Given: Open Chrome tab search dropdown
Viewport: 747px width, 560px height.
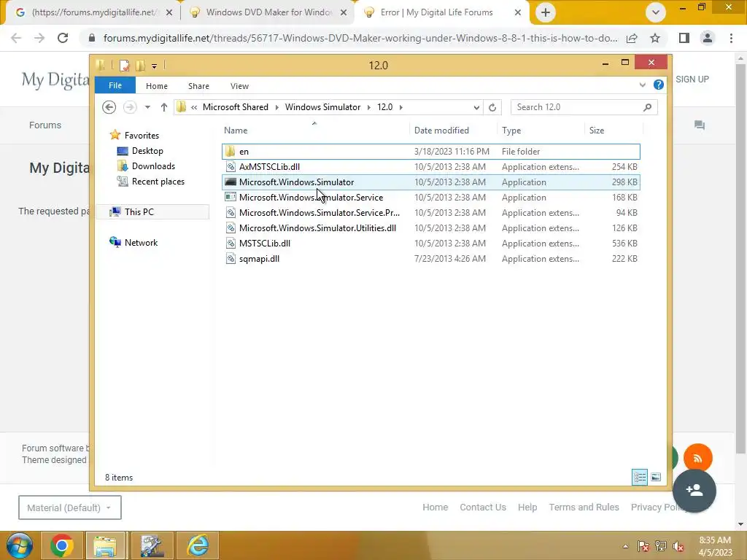Looking at the screenshot, I should [656, 13].
